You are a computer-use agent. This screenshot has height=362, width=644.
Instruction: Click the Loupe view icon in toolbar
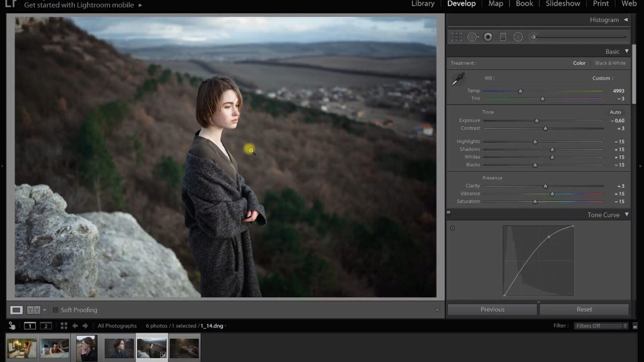tap(16, 310)
